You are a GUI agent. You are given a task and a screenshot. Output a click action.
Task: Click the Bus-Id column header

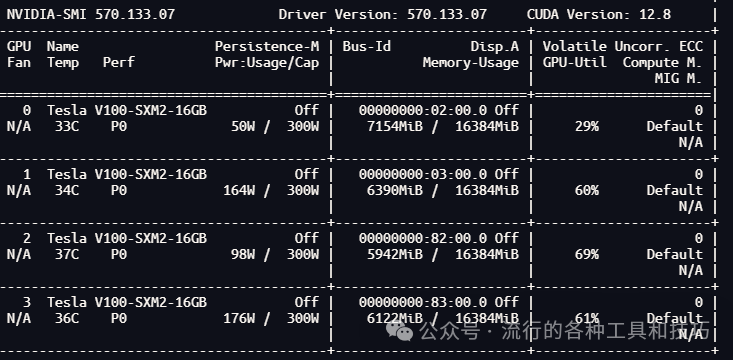366,46
